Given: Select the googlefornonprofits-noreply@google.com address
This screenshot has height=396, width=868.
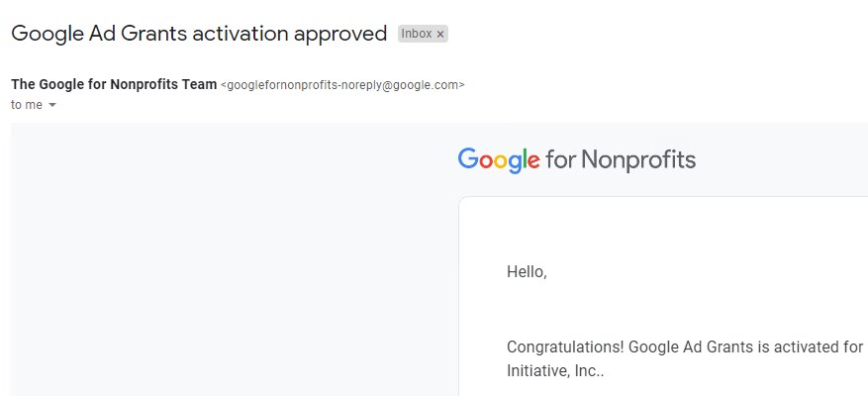Looking at the screenshot, I should pyautogui.click(x=342, y=85).
